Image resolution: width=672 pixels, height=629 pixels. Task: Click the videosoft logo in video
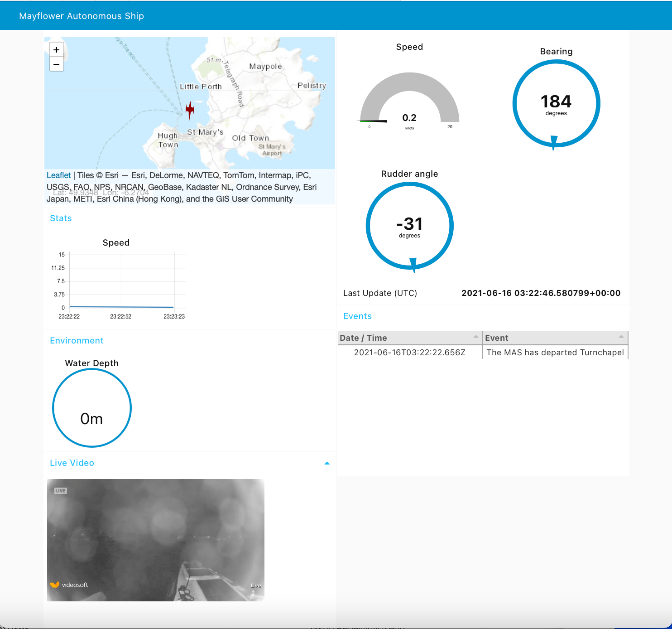(69, 585)
